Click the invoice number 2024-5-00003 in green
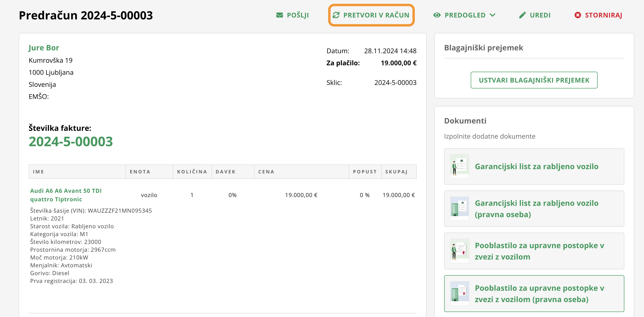This screenshot has width=644, height=317. click(x=71, y=142)
